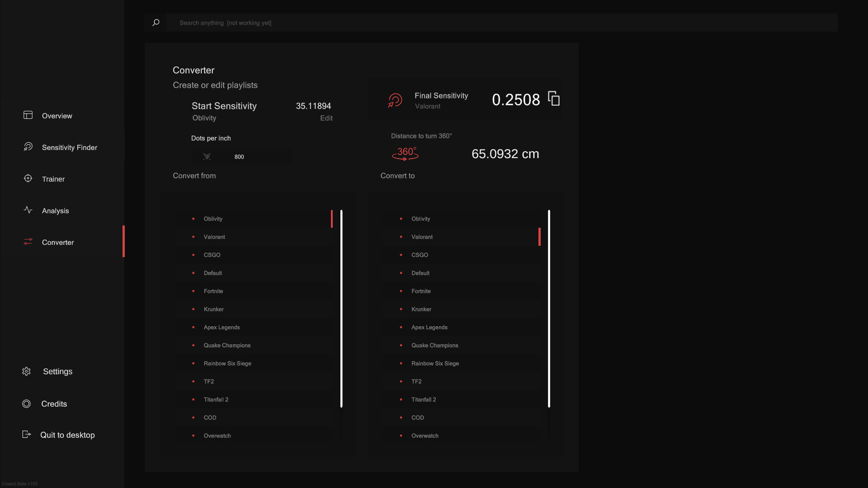Click the Convert from list scrollbar

point(341,309)
